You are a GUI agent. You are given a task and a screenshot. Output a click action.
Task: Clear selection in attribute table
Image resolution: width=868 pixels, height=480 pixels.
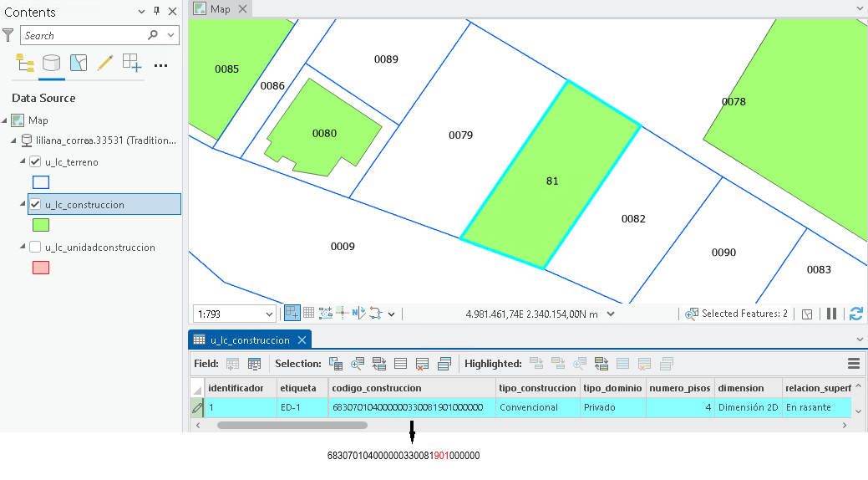[x=422, y=364]
